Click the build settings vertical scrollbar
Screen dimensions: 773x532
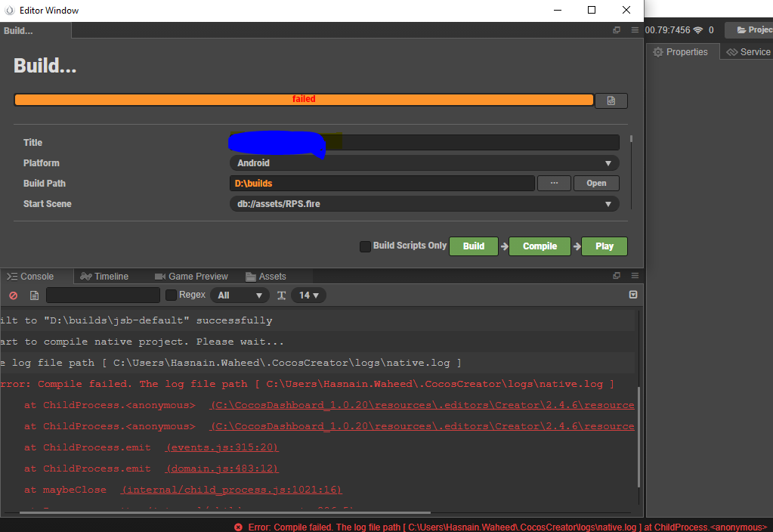631,139
